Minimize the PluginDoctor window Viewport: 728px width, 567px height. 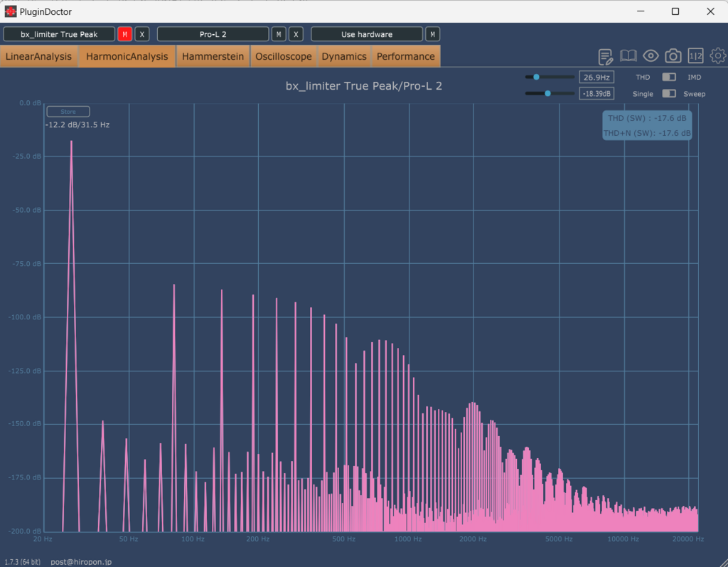point(641,11)
